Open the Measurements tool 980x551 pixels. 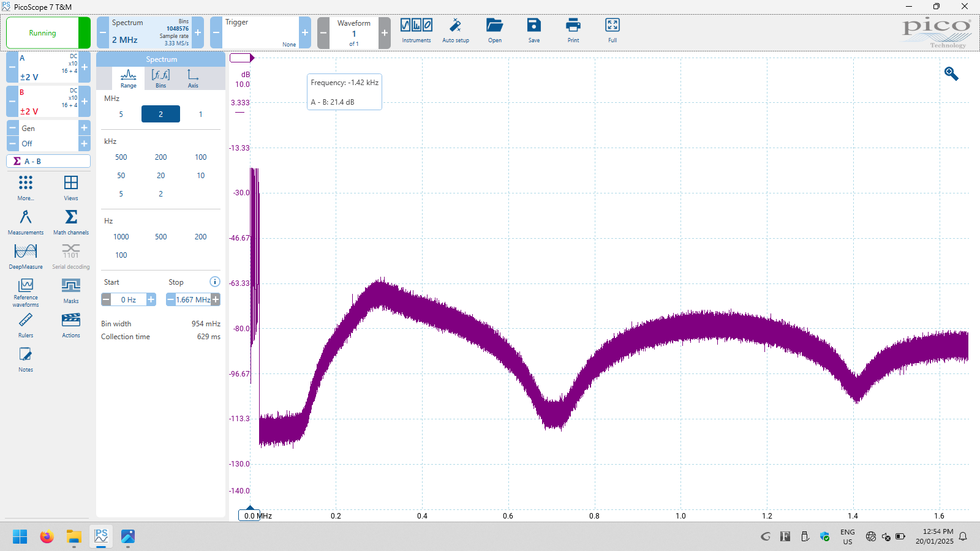[x=26, y=222]
